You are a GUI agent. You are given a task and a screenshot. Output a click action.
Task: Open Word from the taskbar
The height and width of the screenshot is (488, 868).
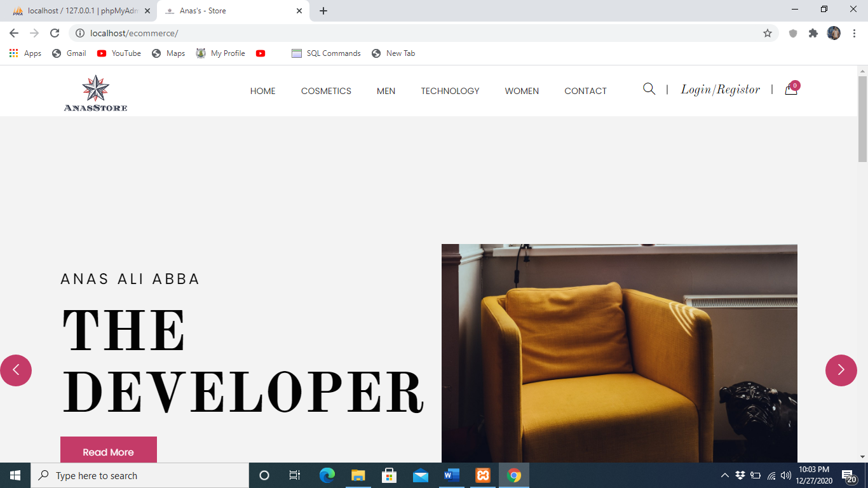(x=452, y=475)
